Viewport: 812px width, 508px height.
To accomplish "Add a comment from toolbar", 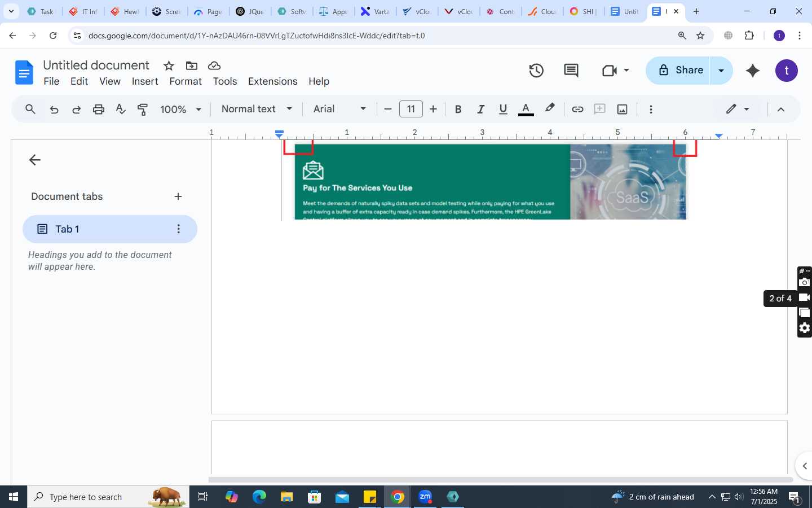I will click(x=600, y=110).
